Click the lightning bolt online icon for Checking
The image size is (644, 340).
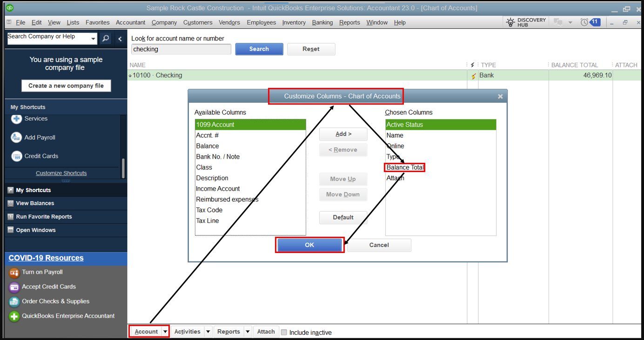pyautogui.click(x=474, y=76)
